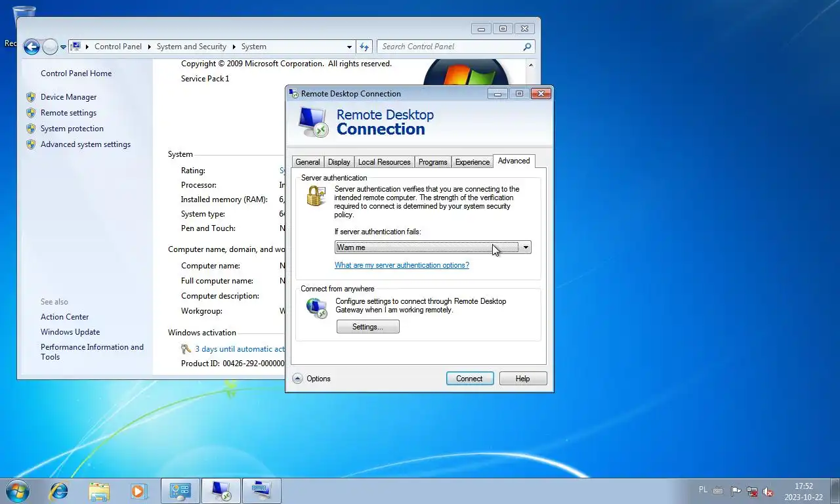Select the Advanced tab
Viewport: 840px width, 504px height.
514,161
